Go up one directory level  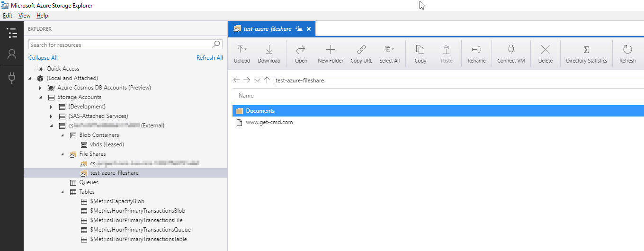[x=267, y=80]
